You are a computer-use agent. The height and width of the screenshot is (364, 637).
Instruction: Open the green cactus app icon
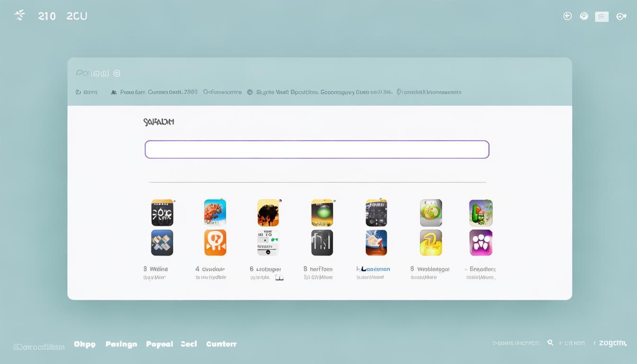(x=481, y=212)
